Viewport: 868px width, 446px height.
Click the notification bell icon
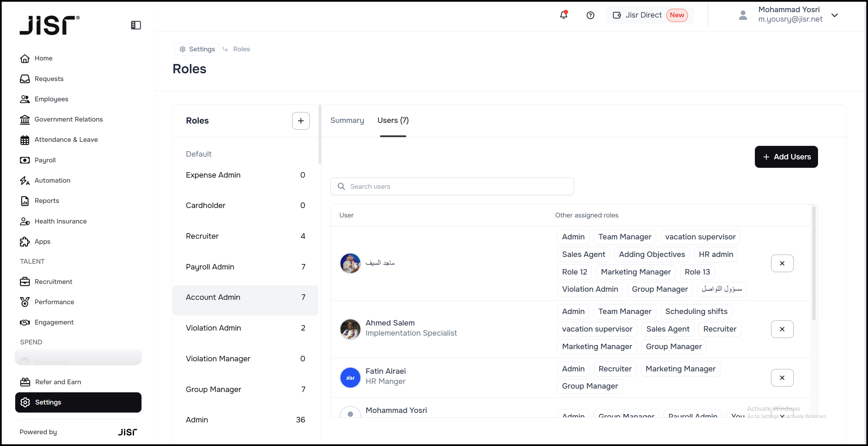tap(563, 15)
